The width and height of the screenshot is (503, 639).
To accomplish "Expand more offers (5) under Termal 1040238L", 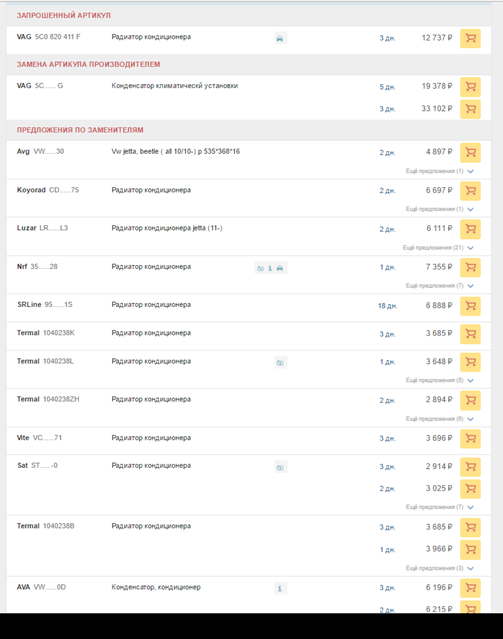I will click(x=439, y=380).
